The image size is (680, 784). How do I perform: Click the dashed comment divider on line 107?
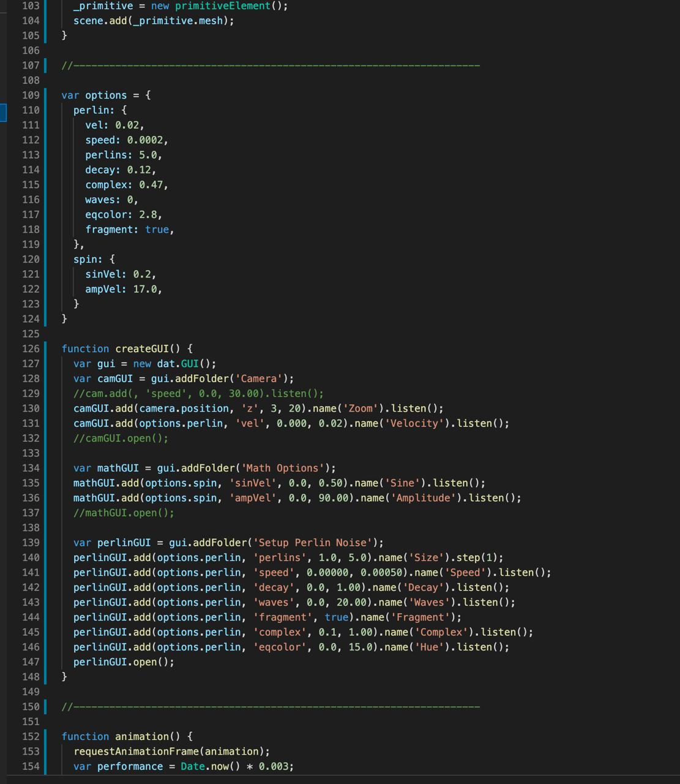[271, 65]
